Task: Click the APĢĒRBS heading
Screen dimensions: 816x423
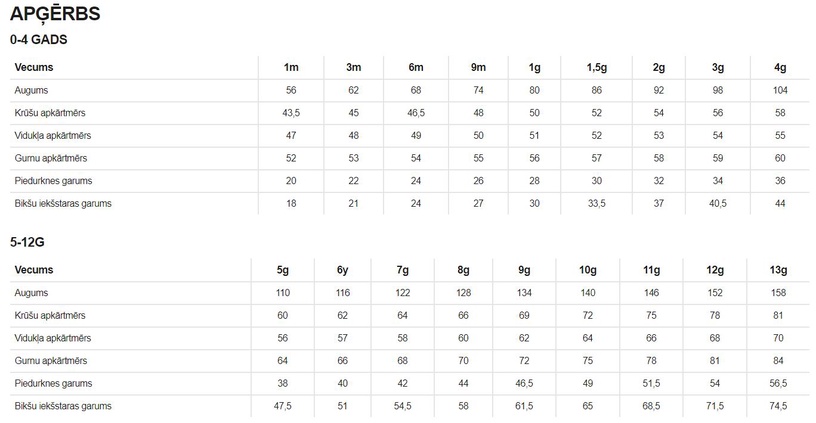Action: (55, 14)
